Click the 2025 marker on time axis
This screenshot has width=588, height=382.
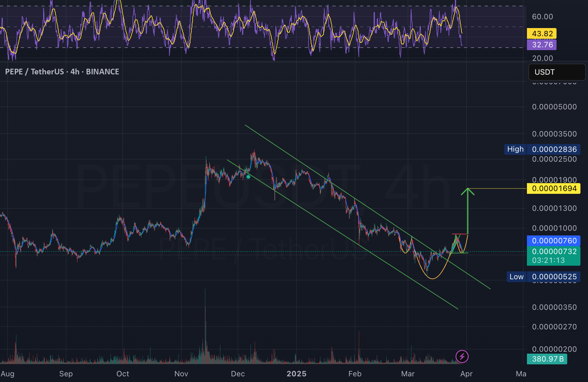296,373
